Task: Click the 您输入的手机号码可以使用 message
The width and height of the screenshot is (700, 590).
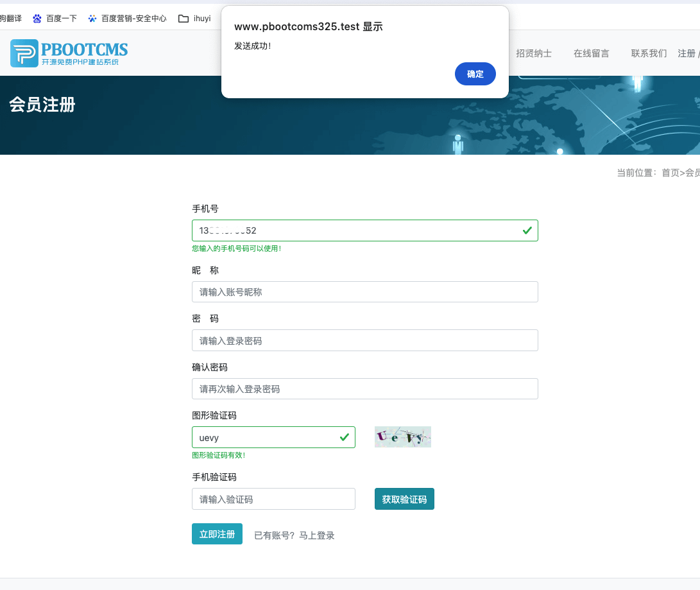Action: [237, 248]
